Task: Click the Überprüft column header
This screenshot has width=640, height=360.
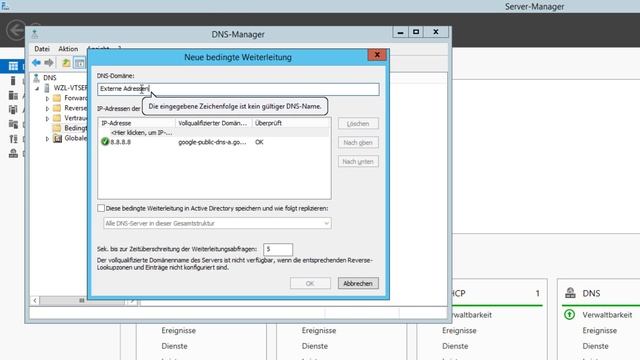Action: click(x=291, y=123)
